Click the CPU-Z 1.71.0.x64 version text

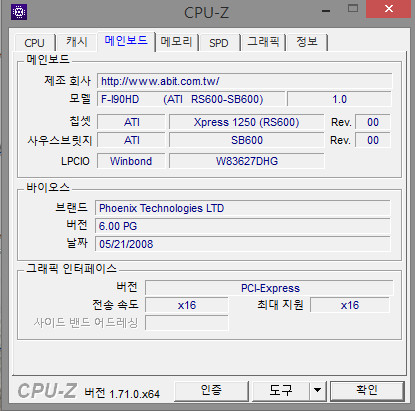click(x=122, y=393)
